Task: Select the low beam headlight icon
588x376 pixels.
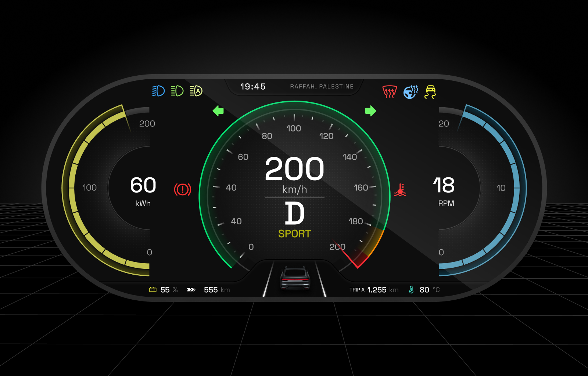Action: click(x=177, y=90)
